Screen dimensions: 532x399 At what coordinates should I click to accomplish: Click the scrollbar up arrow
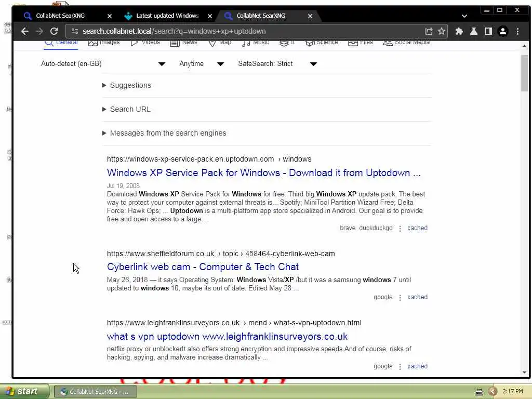[524, 46]
